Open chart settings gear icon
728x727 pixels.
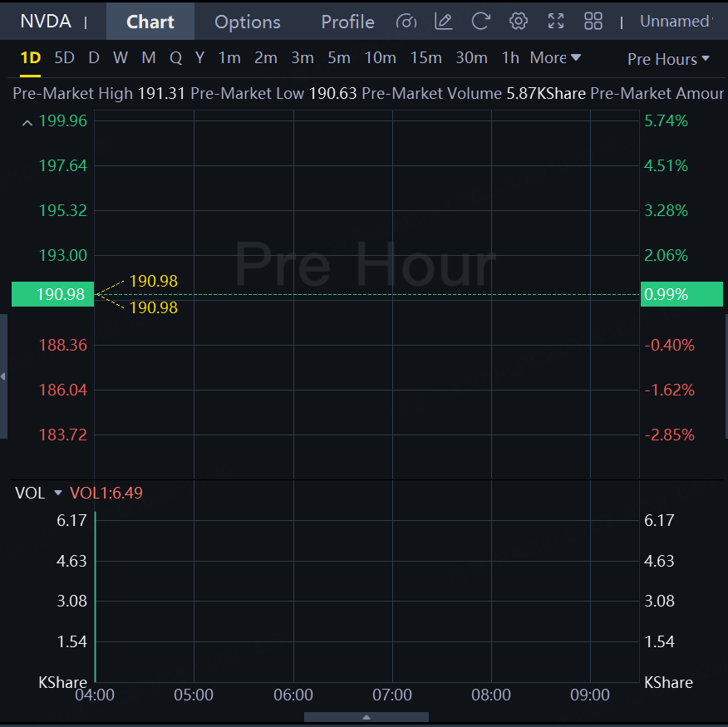[x=519, y=22]
